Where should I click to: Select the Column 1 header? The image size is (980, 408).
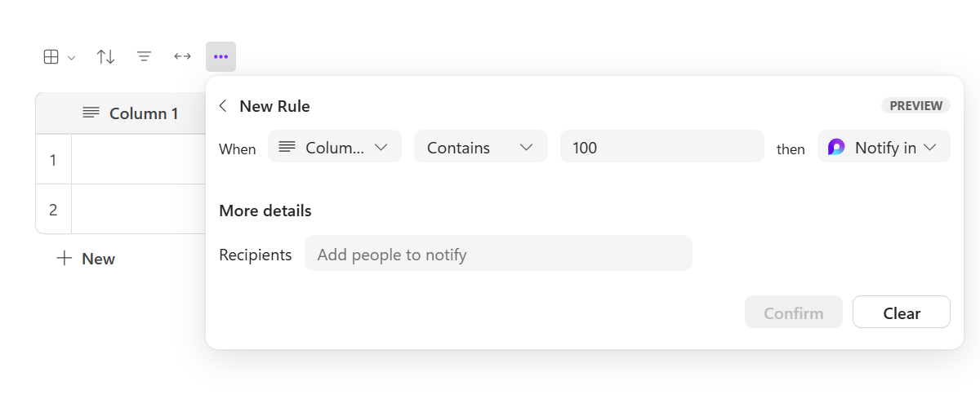point(144,113)
